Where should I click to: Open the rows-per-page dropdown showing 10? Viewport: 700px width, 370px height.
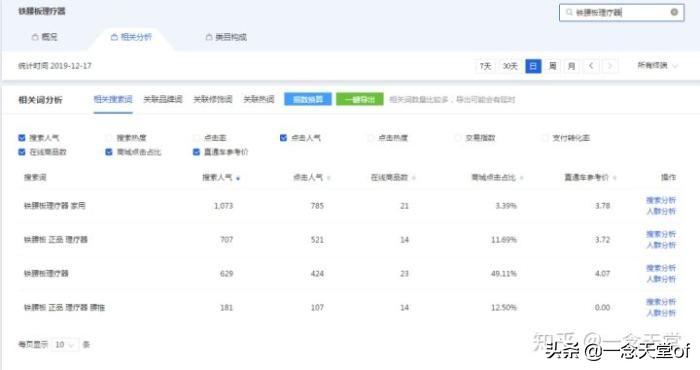pos(65,345)
